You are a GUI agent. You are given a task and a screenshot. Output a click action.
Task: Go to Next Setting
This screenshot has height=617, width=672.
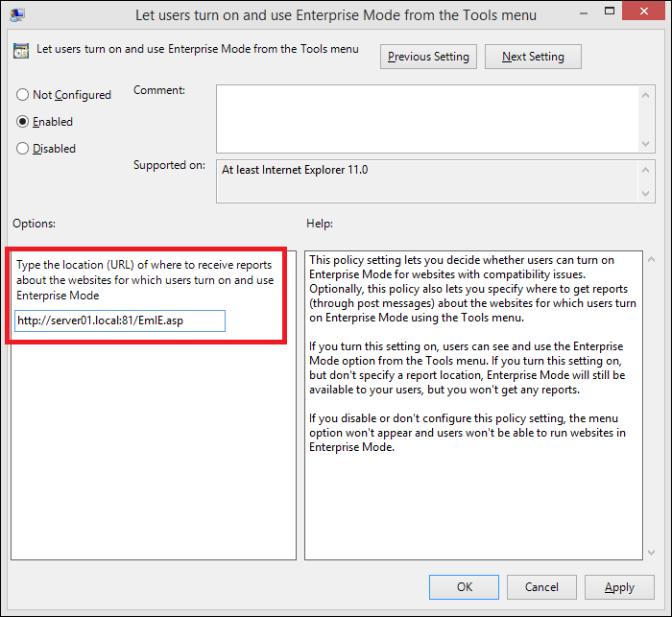tap(533, 57)
